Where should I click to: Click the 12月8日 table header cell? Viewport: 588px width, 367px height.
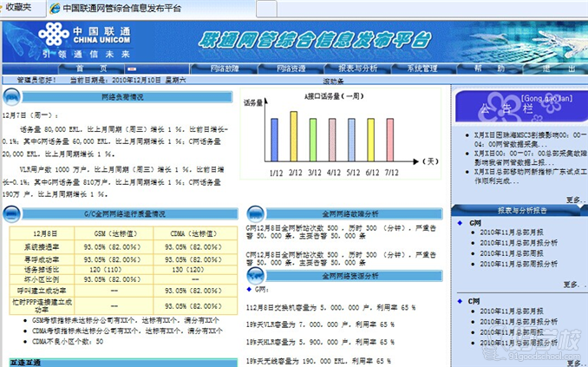tap(42, 233)
